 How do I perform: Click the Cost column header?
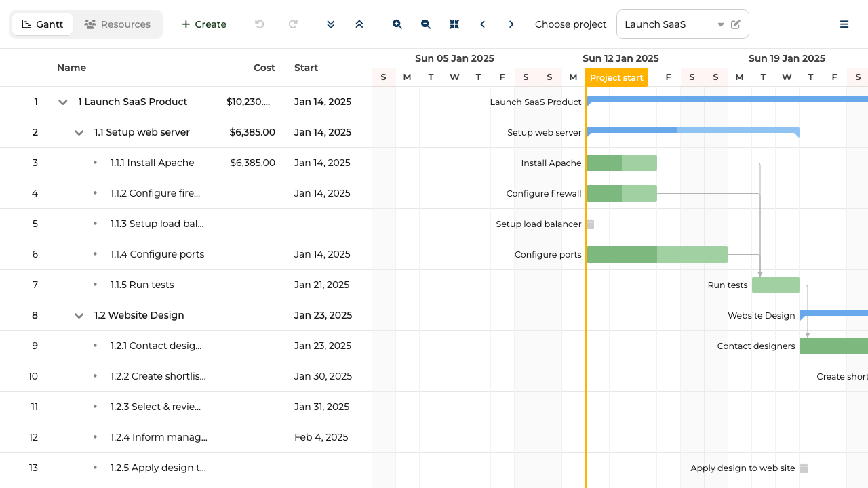(264, 68)
